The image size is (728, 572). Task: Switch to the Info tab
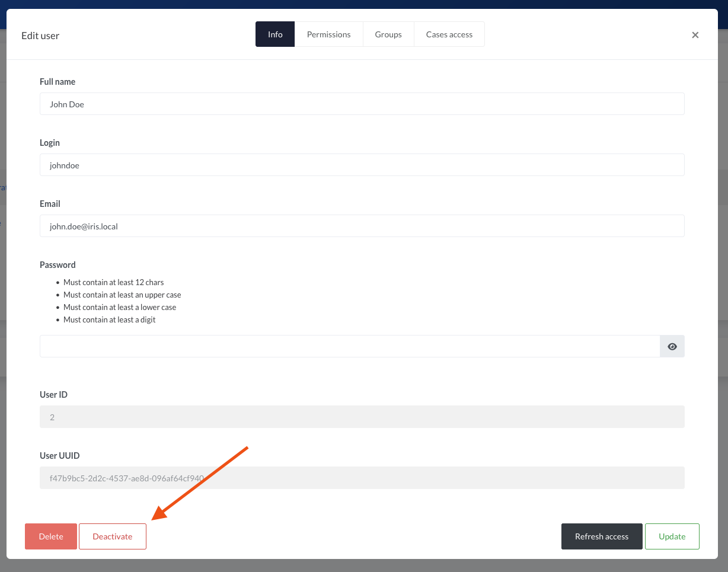274,34
